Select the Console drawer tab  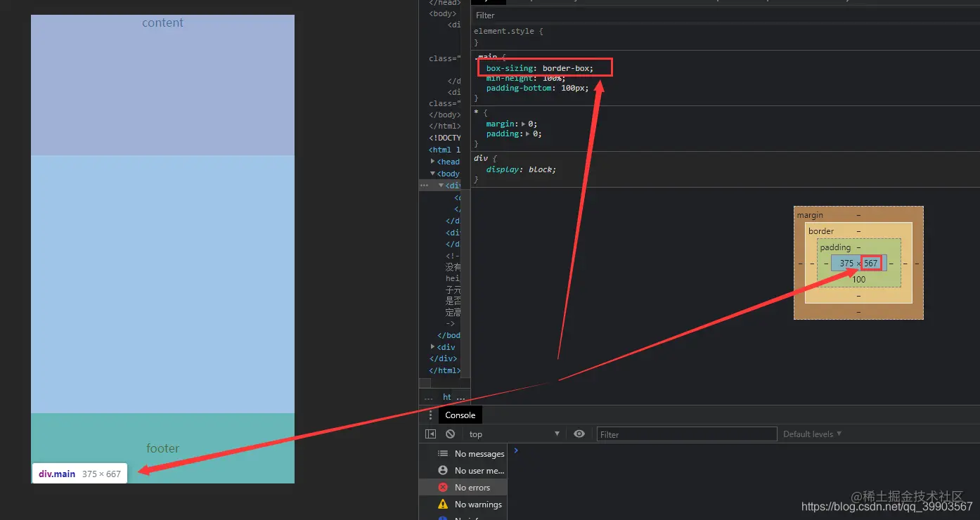460,415
